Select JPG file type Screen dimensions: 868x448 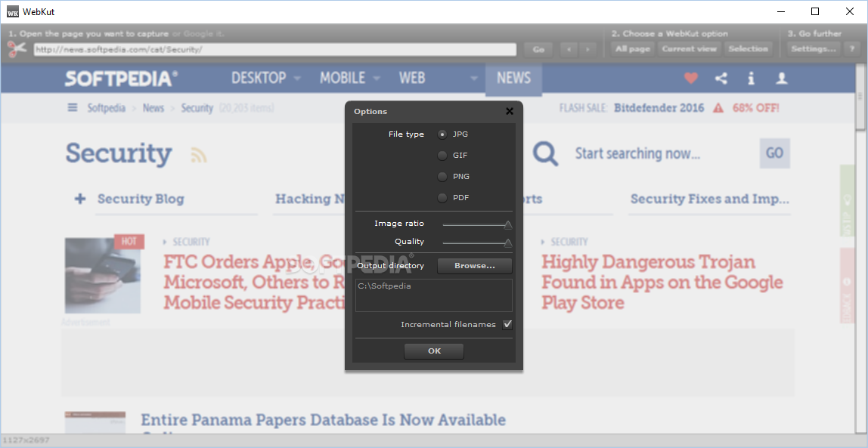(x=442, y=134)
